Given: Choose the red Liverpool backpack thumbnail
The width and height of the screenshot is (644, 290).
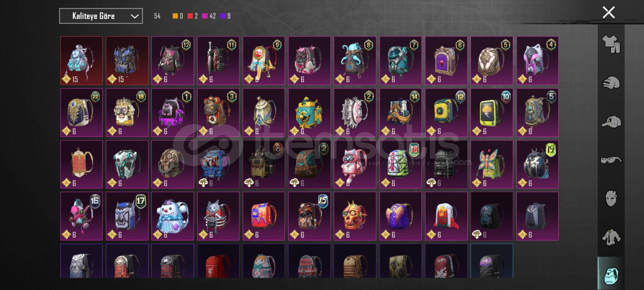Looking at the screenshot, I should 218,261.
